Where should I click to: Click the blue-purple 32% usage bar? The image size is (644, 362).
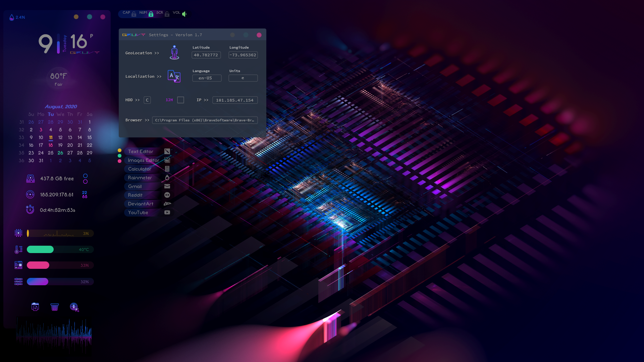click(x=60, y=282)
